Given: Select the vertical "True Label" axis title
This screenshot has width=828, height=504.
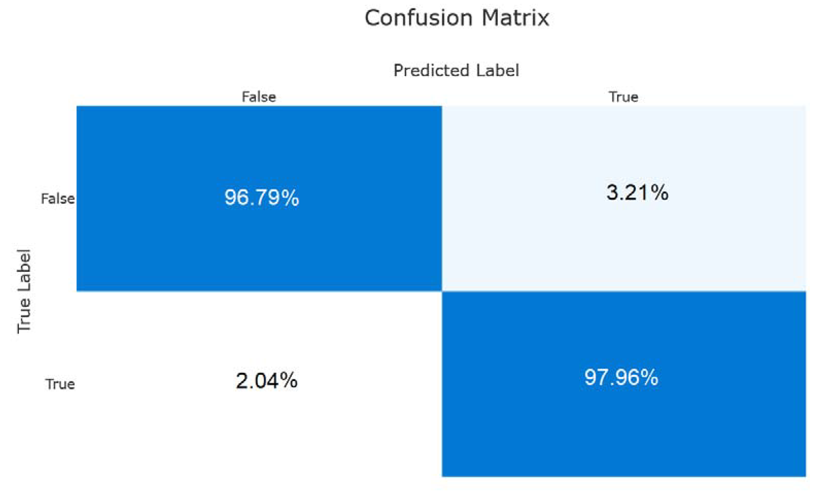Looking at the screenshot, I should [24, 291].
